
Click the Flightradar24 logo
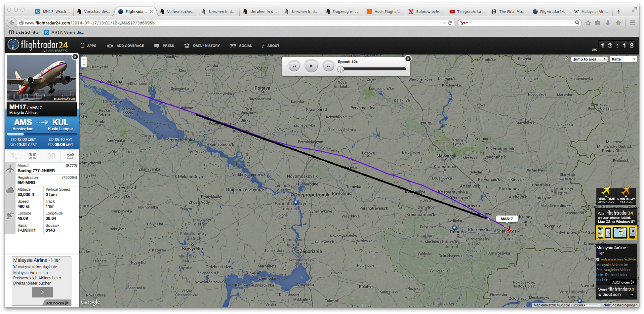pyautogui.click(x=38, y=45)
